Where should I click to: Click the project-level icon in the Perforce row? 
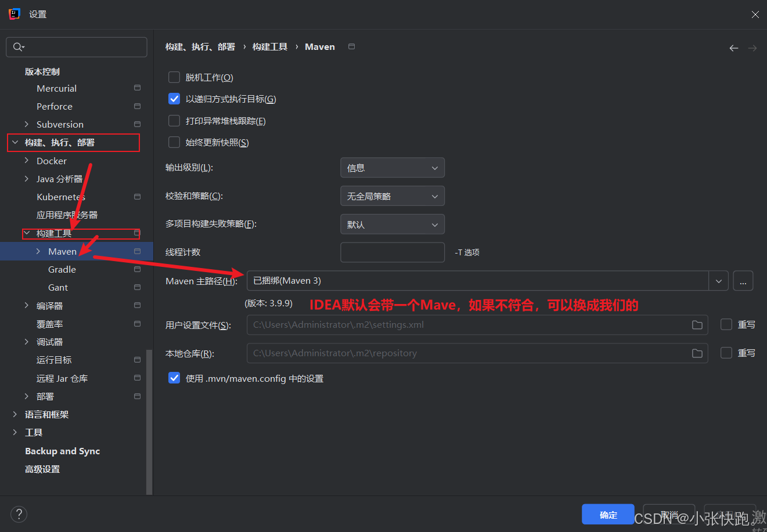[x=137, y=106]
